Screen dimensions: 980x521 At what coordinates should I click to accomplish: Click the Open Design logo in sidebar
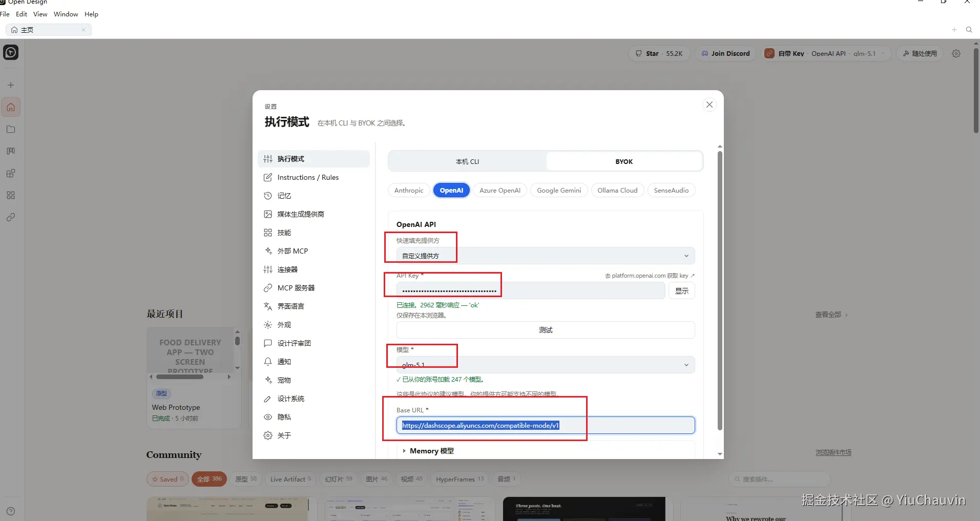coord(11,52)
